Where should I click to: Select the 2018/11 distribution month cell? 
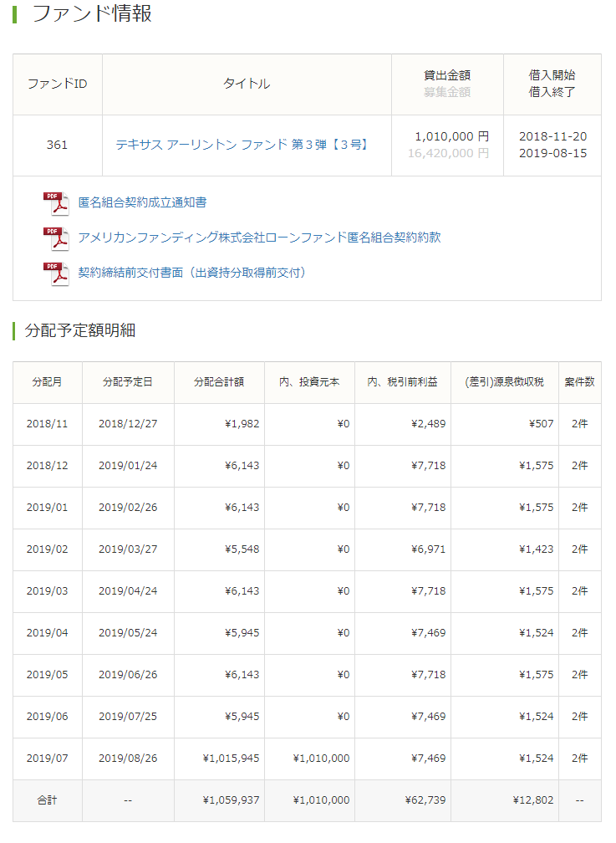[x=47, y=424]
